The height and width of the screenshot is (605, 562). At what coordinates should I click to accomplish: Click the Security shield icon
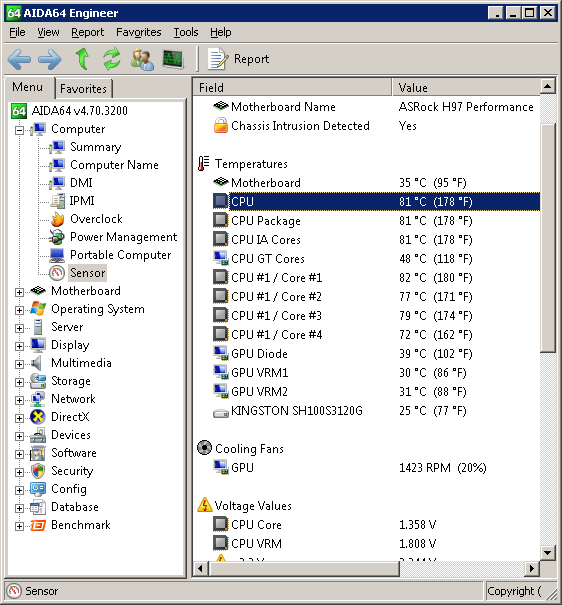coord(38,471)
